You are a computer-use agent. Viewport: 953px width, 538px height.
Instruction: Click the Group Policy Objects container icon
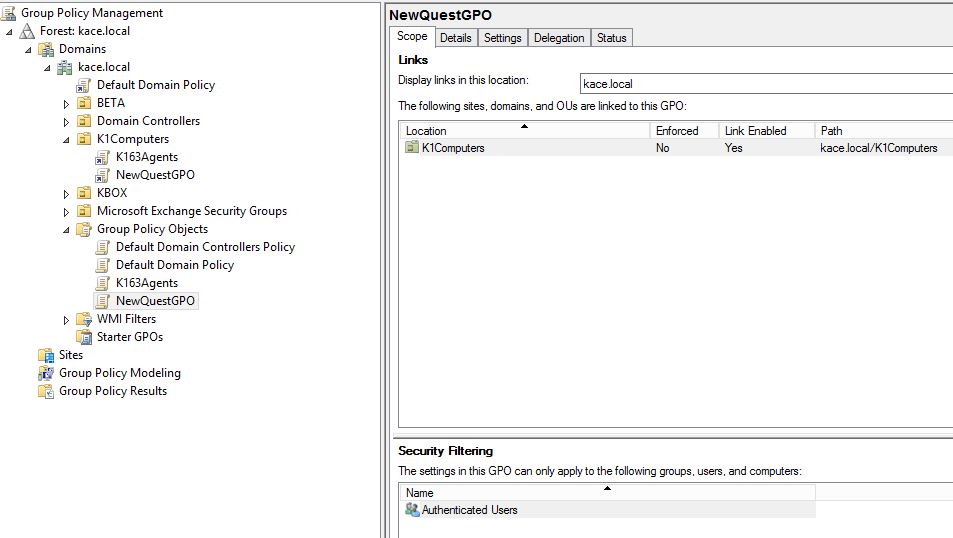84,229
